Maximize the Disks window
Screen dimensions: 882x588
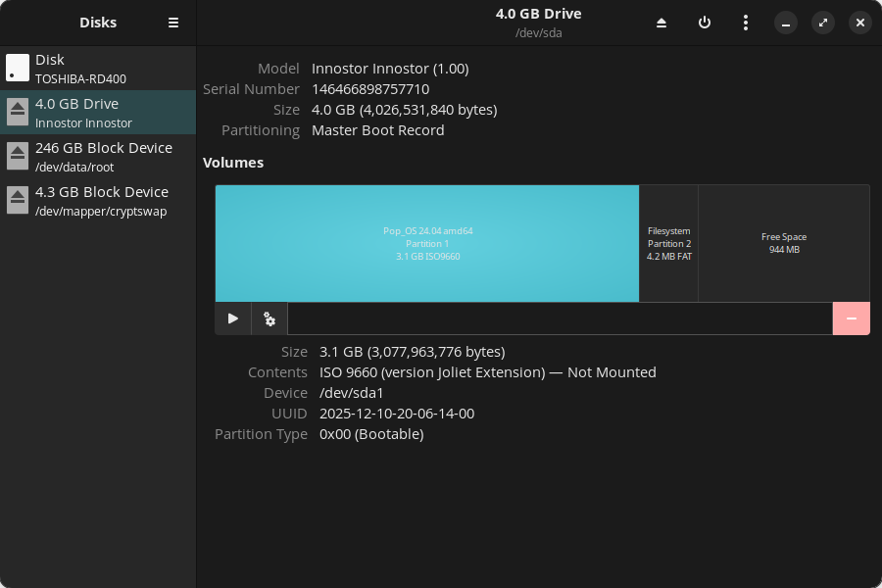(x=823, y=23)
